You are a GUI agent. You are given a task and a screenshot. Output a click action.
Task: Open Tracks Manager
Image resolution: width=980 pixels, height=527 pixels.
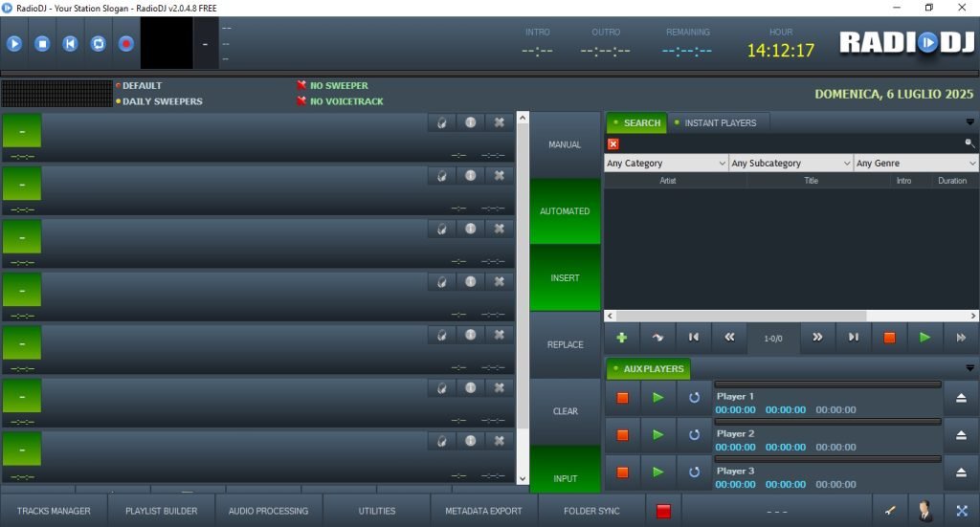[x=54, y=511]
